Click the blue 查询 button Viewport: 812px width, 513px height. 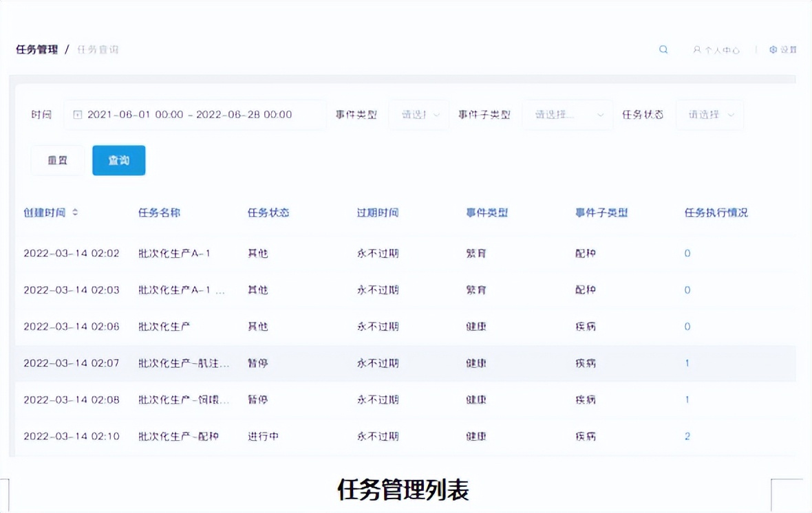coord(118,160)
